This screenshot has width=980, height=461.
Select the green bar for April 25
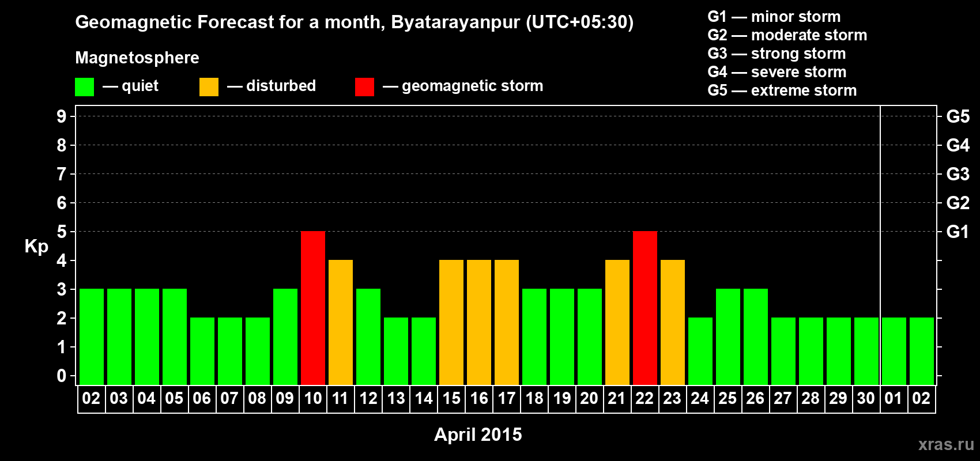coord(728,337)
